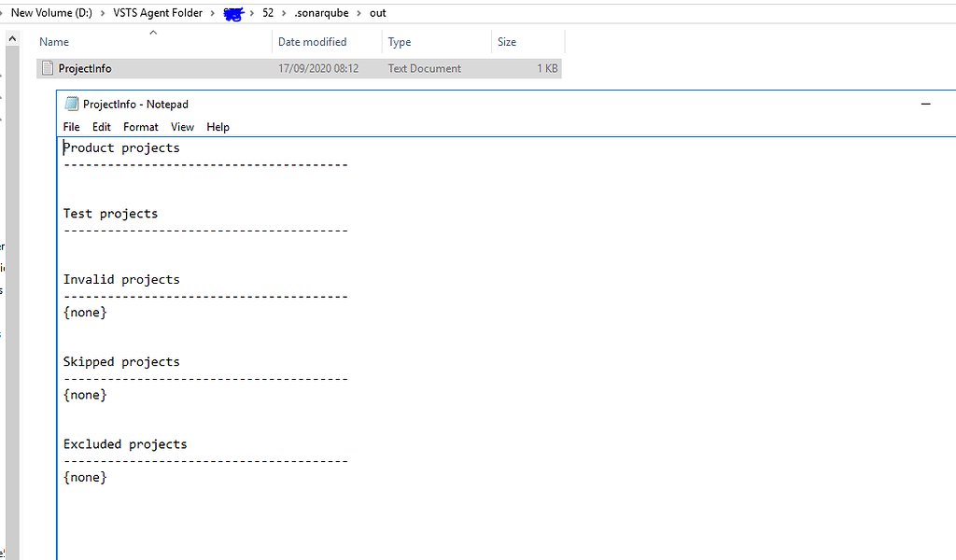
Task: Sort files by the Name column
Action: coord(53,42)
